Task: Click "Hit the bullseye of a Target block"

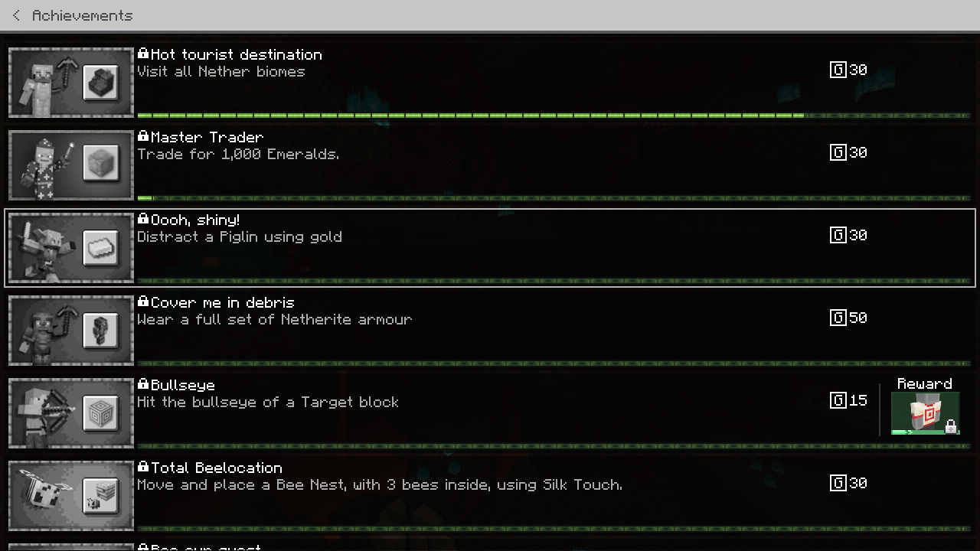Action: [268, 402]
